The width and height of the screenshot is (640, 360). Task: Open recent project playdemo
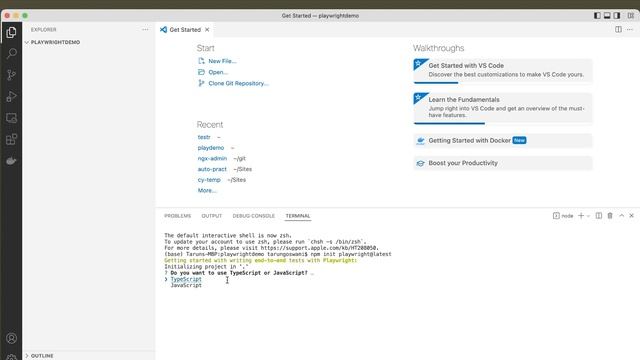(211, 148)
